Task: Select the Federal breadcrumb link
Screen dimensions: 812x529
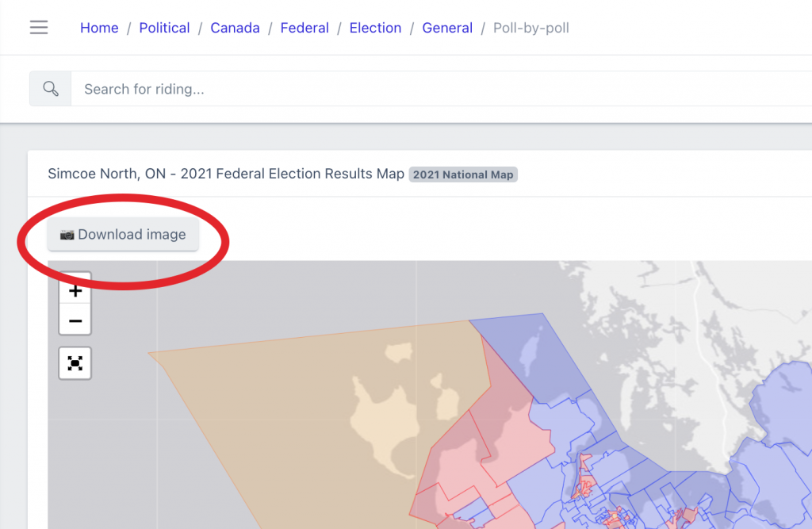Action: point(304,28)
